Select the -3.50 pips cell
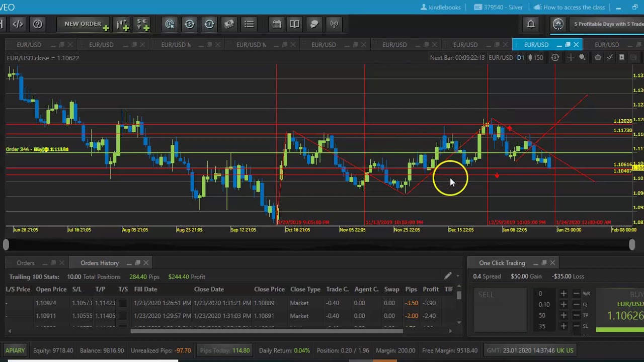 pos(412,303)
